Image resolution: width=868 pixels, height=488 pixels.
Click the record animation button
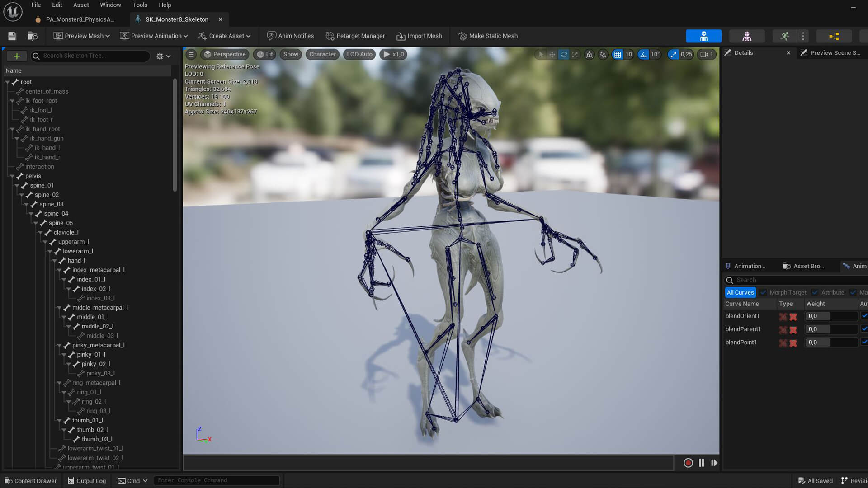point(688,463)
